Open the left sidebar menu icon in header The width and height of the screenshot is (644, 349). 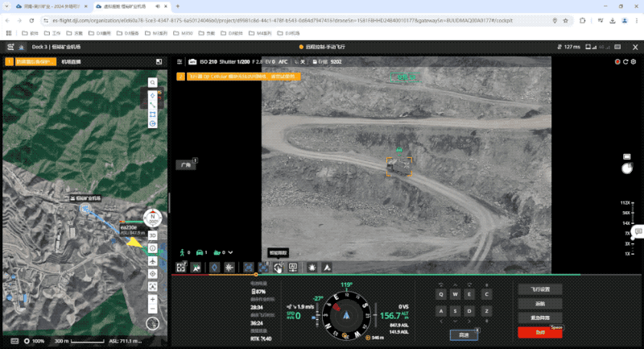point(10,47)
